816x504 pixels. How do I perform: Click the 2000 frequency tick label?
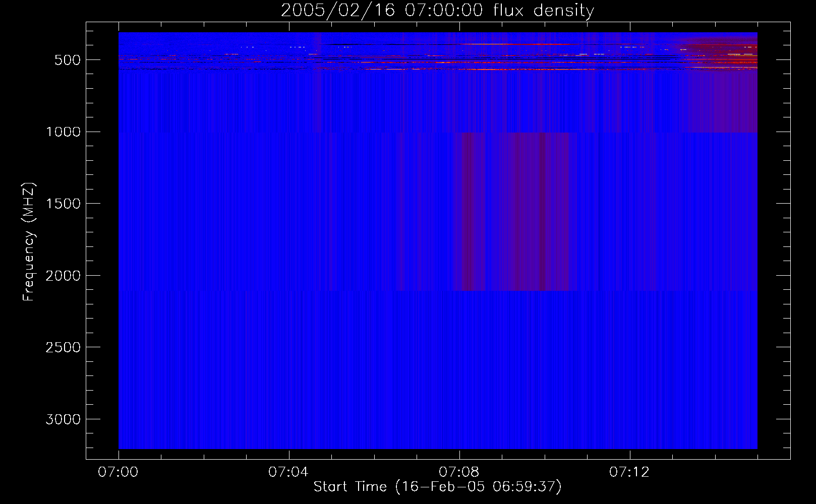63,276
